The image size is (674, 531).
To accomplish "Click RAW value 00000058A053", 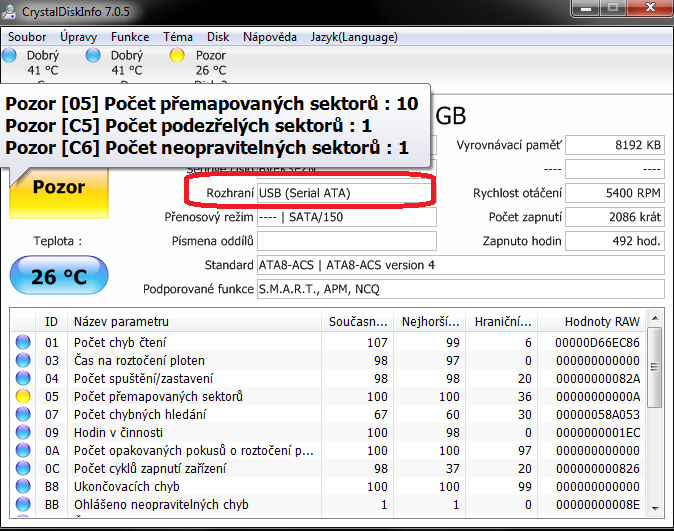I will [x=597, y=415].
